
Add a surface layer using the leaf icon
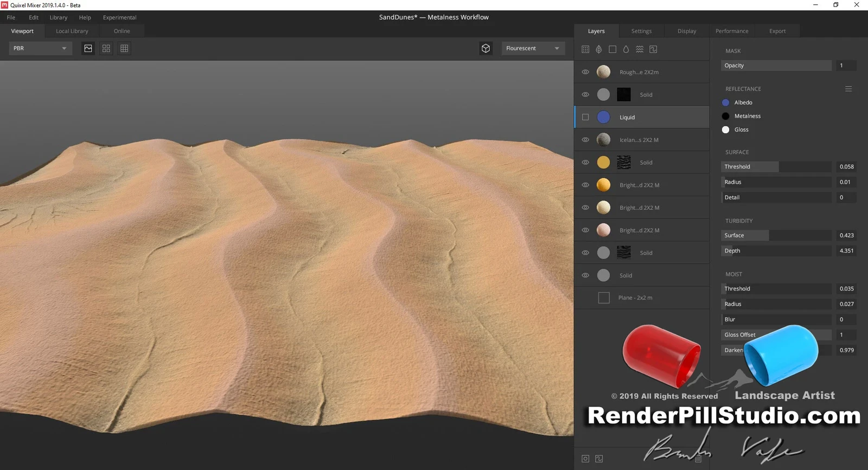click(599, 49)
